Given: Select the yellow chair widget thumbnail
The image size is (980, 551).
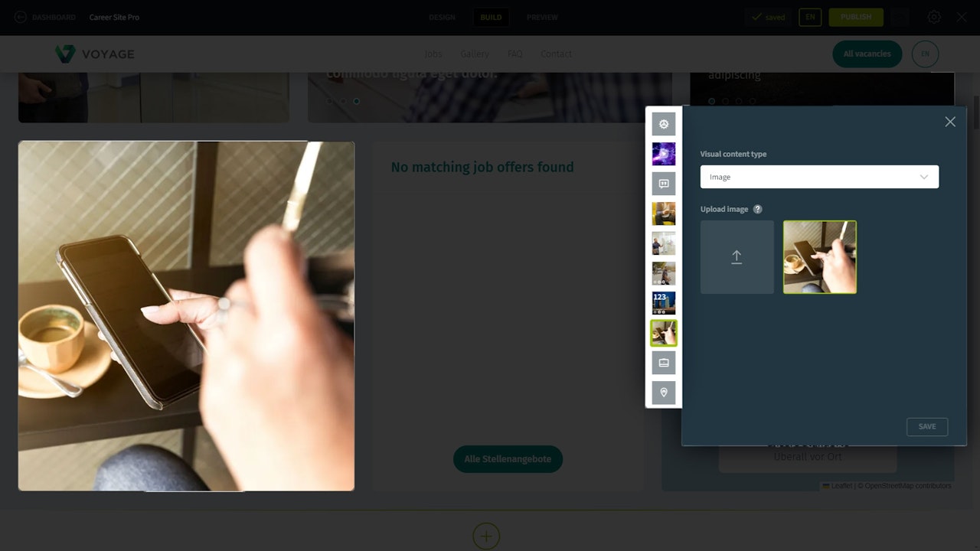Looking at the screenshot, I should (x=664, y=214).
